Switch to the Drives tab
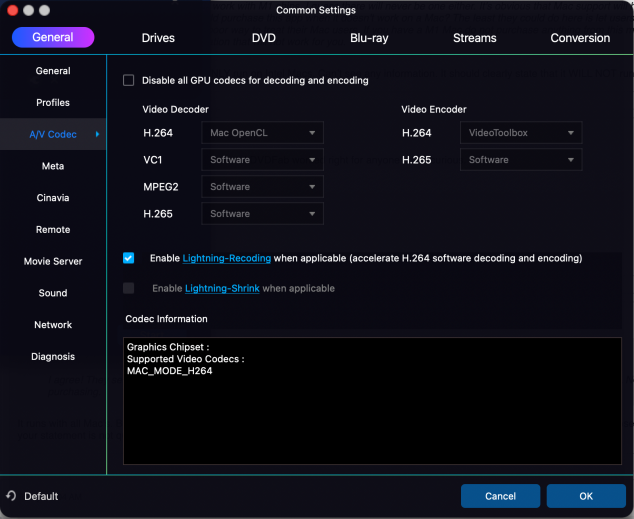Viewport: 634px width, 519px height. coord(158,38)
